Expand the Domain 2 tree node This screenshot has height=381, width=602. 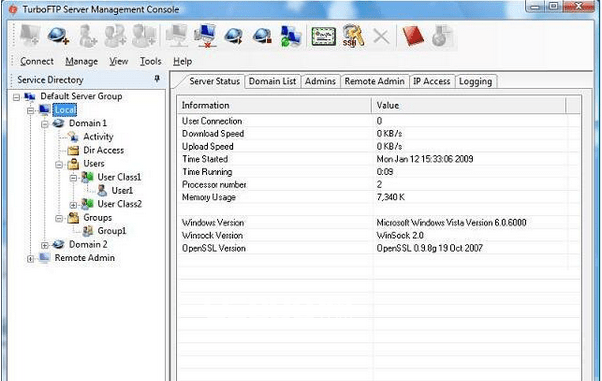tap(45, 245)
